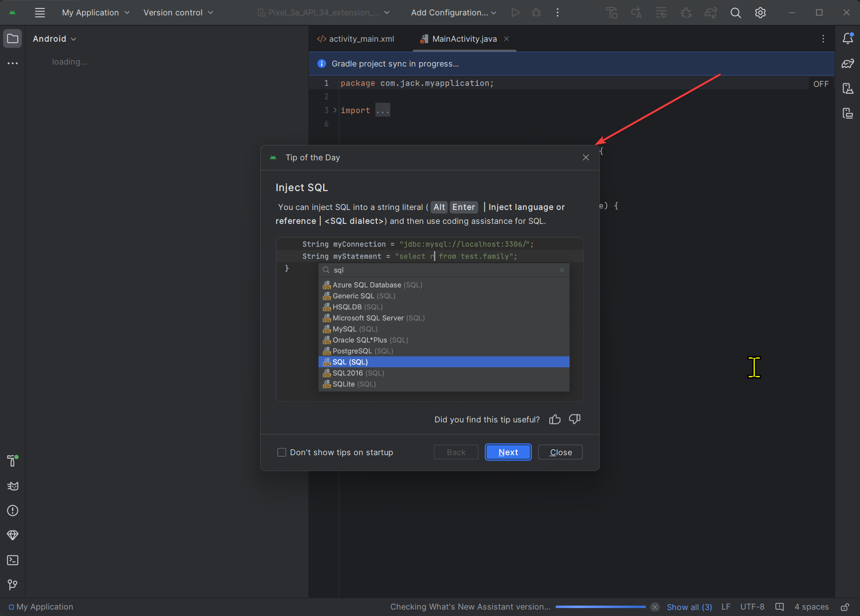Screen dimensions: 860x616
Task: Switch to activity_main.xml tab
Action: [x=356, y=39]
